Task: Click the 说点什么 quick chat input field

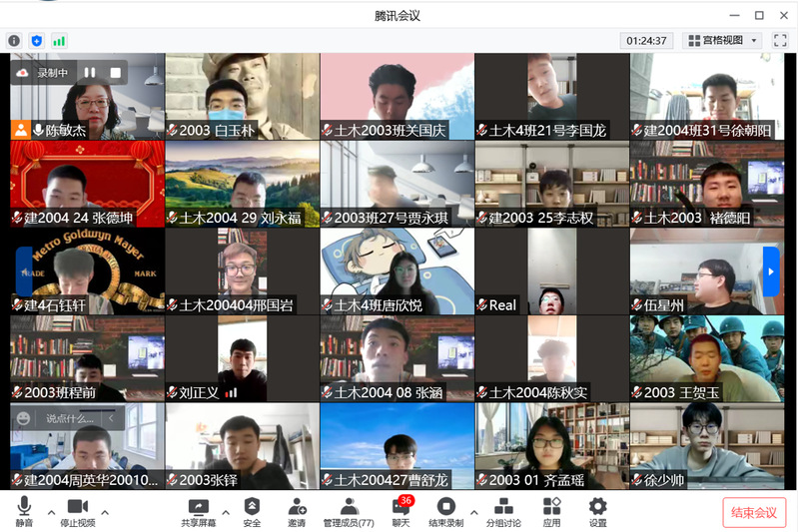Action: 68,418
